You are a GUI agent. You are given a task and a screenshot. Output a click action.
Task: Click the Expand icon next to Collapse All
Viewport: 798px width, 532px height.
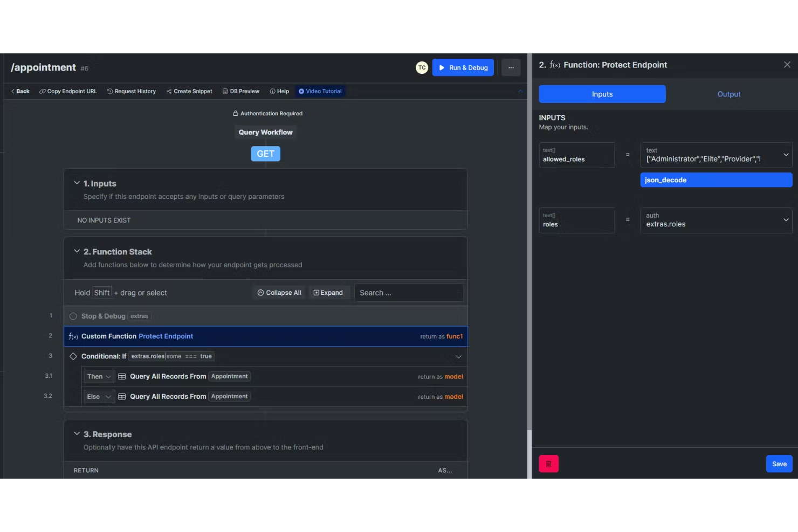(x=317, y=292)
